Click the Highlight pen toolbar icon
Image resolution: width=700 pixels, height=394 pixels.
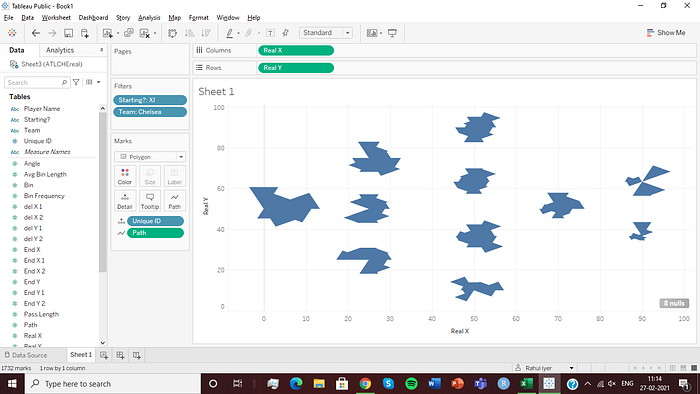(229, 33)
